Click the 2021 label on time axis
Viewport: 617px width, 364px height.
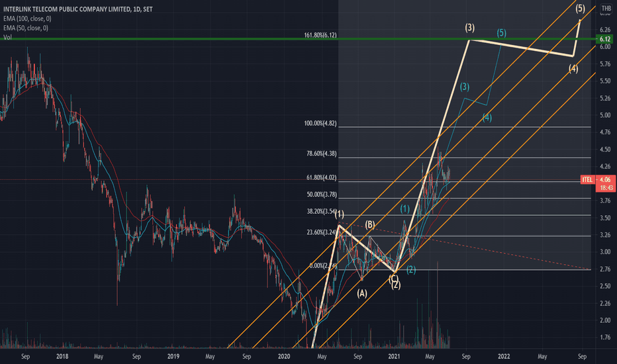pyautogui.click(x=394, y=357)
